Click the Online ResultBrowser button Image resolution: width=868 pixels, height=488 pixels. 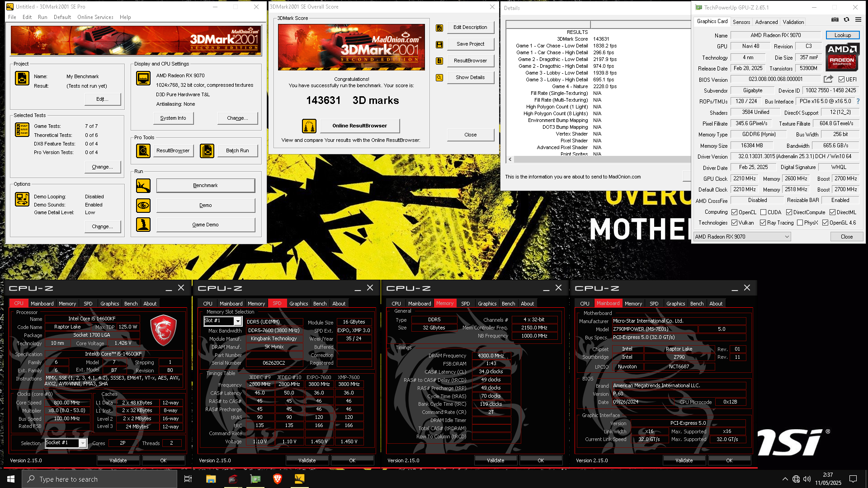360,126
